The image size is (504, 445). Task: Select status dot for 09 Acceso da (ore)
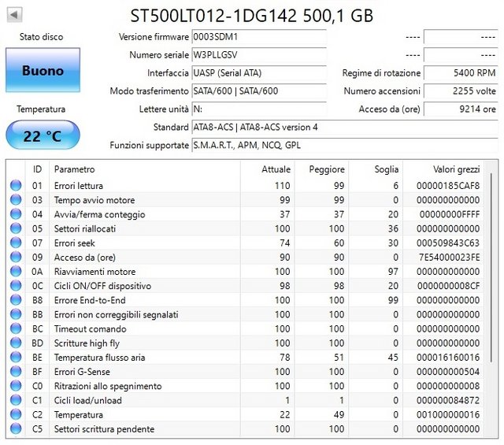pos(16,257)
